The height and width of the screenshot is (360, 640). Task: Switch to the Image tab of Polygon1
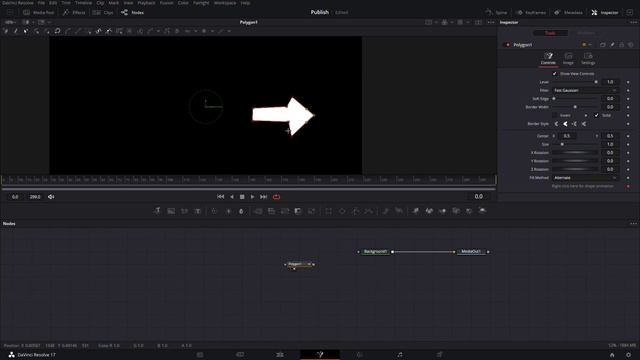568,58
